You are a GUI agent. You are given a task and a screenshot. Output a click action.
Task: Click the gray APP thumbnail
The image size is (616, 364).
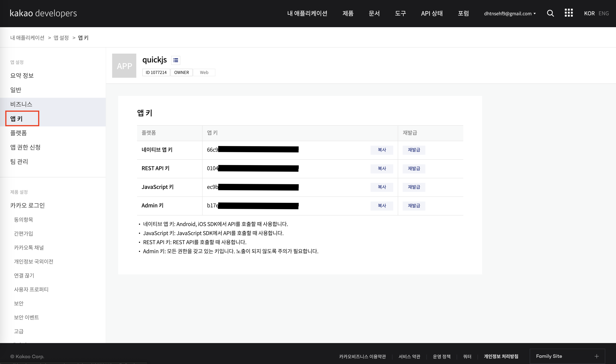click(124, 65)
